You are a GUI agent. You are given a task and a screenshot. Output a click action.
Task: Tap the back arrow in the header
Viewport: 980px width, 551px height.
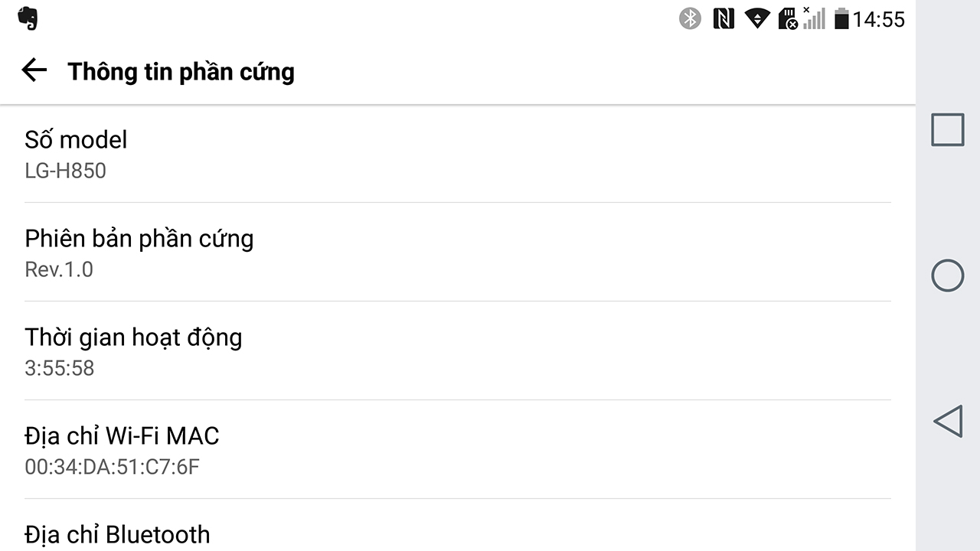pyautogui.click(x=34, y=71)
